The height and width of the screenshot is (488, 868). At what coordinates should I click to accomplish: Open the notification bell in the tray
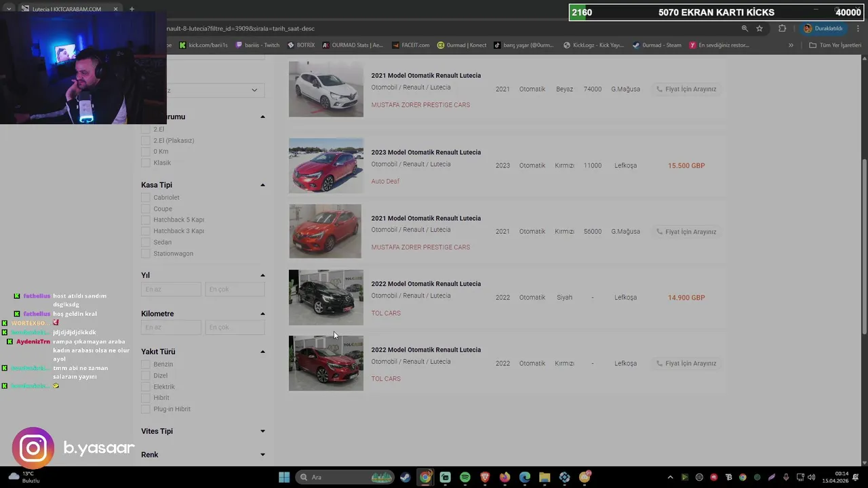(x=856, y=477)
